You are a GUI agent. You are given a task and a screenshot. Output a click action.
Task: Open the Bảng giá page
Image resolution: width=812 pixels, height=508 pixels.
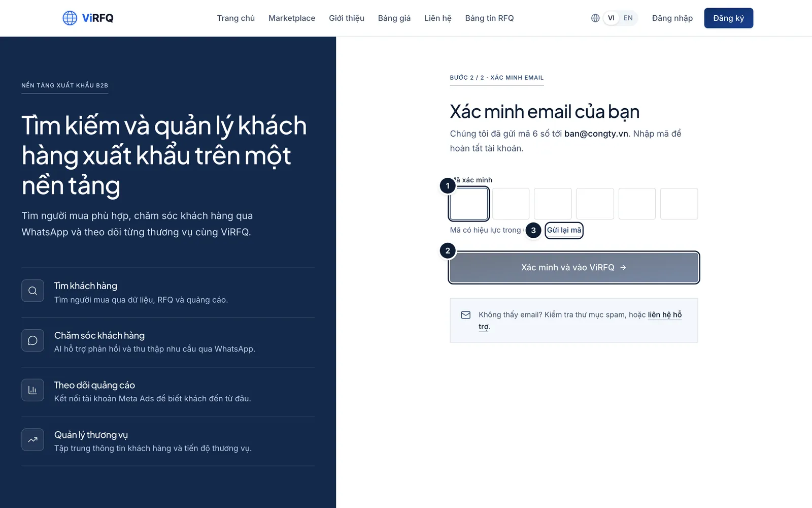coord(394,18)
